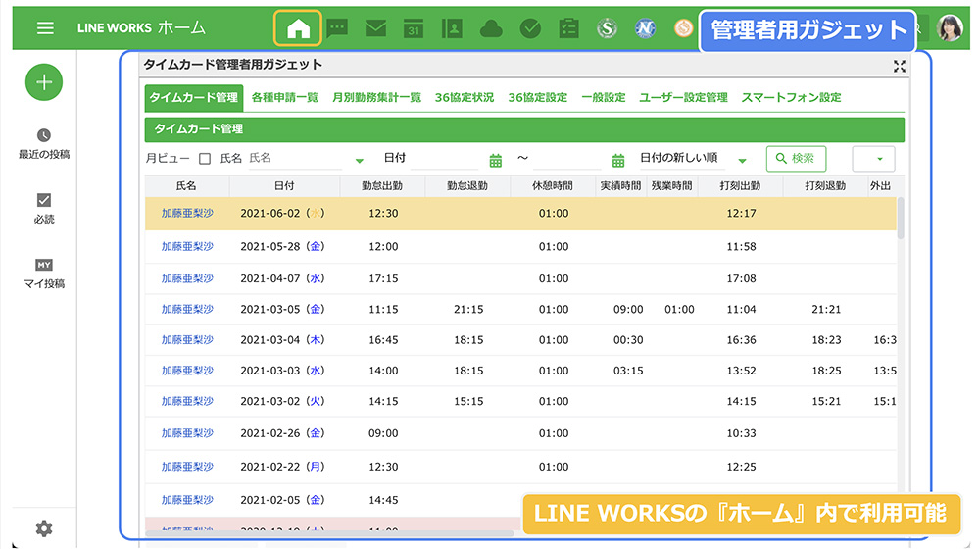Click the 残業時間 column header
980x549 pixels.
(x=672, y=186)
